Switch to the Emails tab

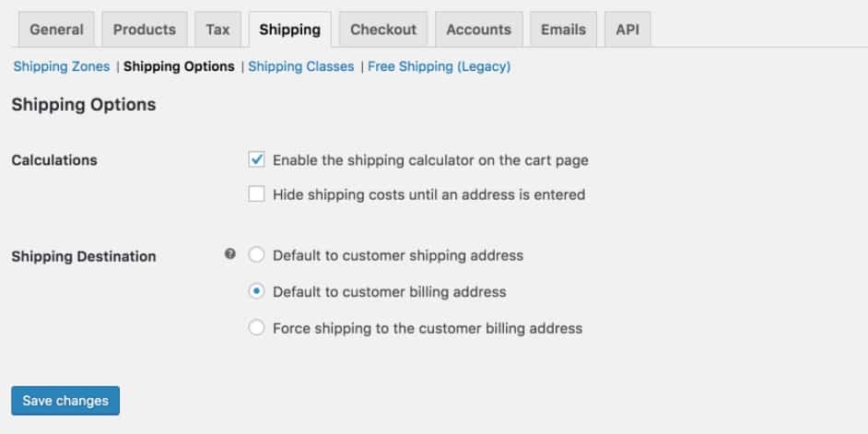click(x=563, y=29)
